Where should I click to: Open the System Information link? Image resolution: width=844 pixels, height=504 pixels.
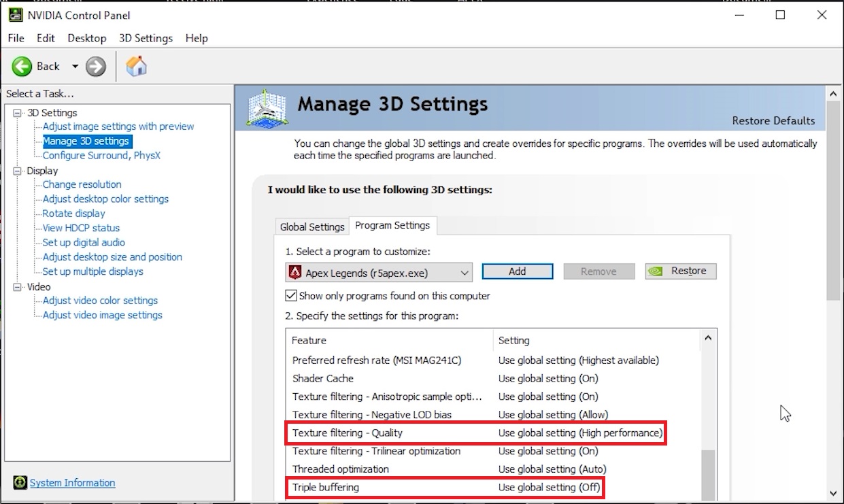coord(72,483)
